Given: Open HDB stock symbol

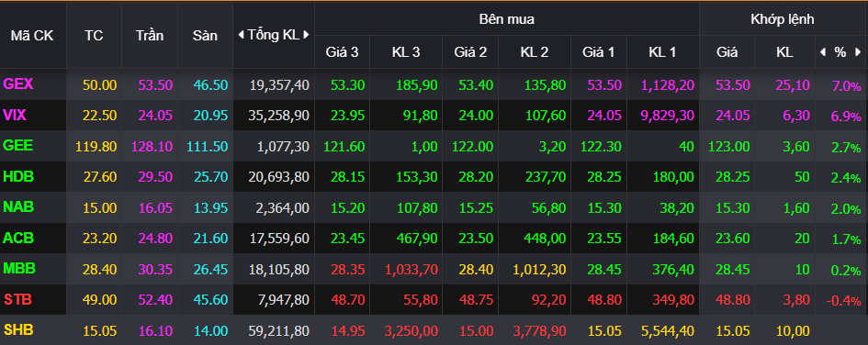Looking at the screenshot, I should (18, 176).
